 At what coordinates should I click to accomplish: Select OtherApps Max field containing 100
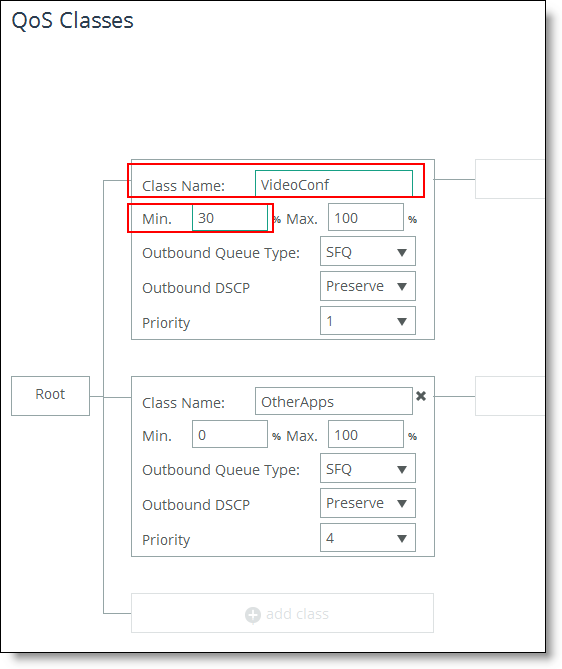click(366, 434)
